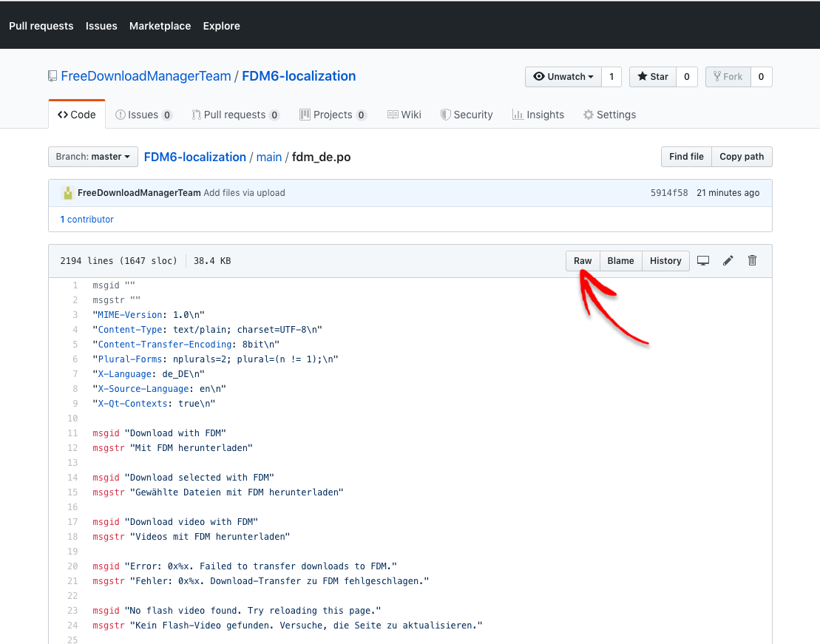Open Pull requests in top navigation
The height and width of the screenshot is (644, 820).
tap(41, 26)
